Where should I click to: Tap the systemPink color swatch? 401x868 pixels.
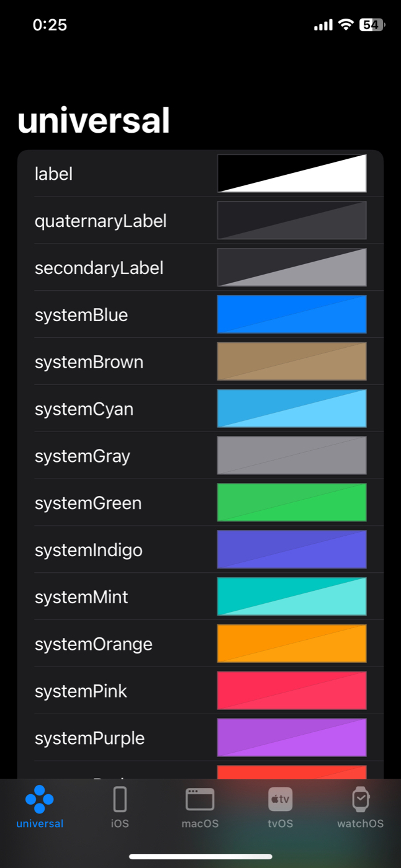point(292,690)
